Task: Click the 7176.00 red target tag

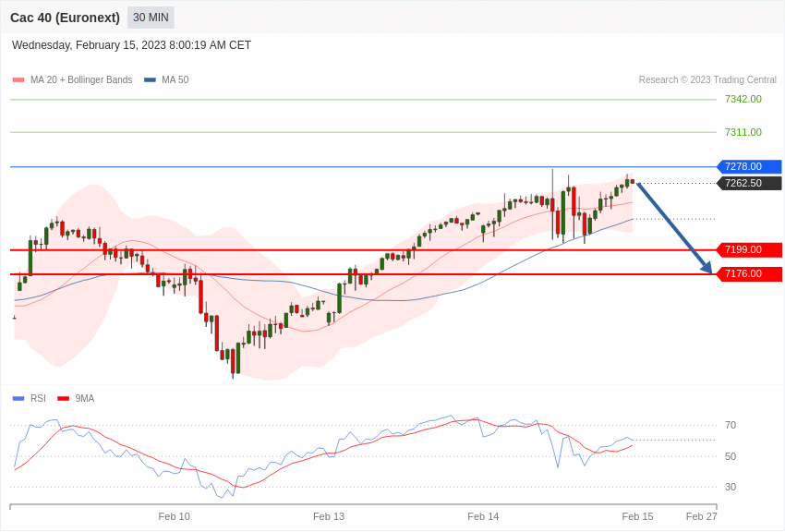Action: point(749,273)
